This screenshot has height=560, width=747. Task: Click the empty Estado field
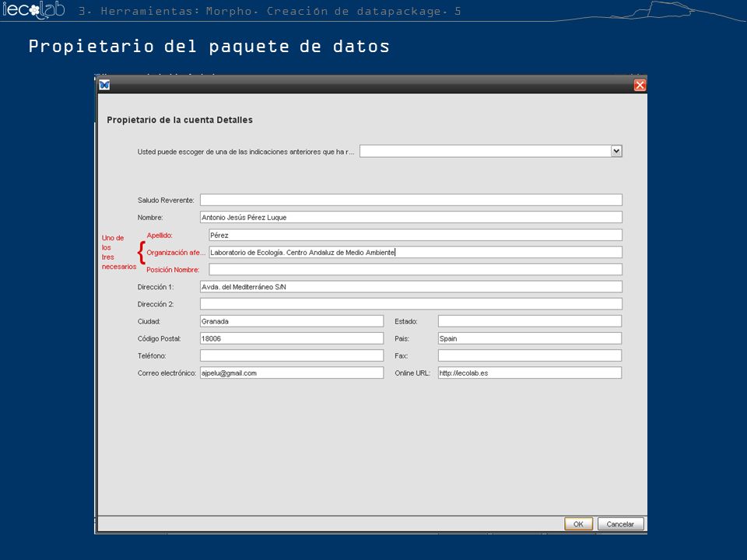[530, 321]
